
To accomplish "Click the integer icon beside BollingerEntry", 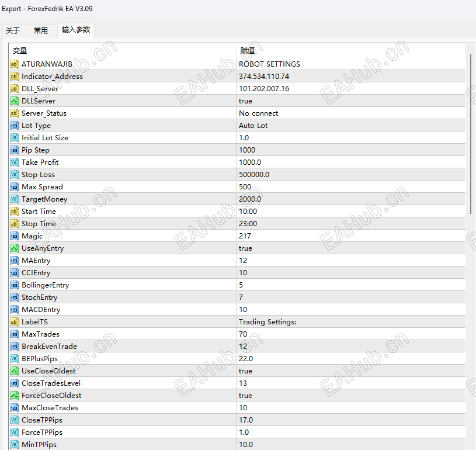I will (x=14, y=285).
